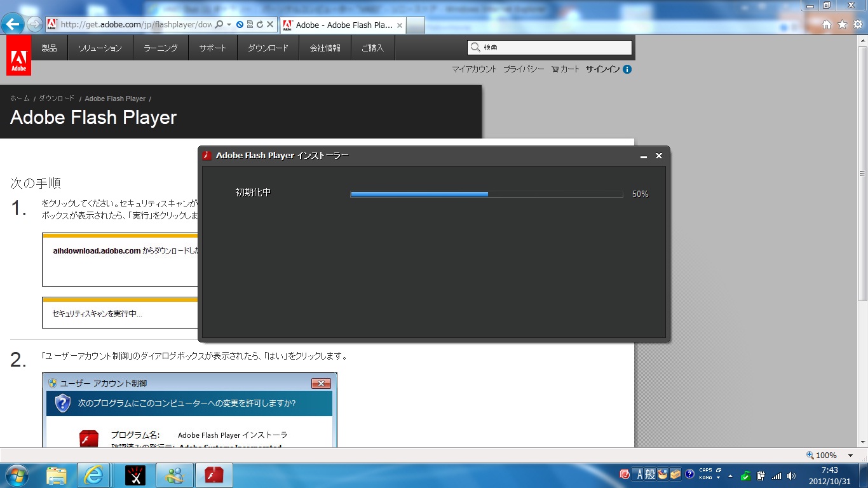The height and width of the screenshot is (488, 868).
Task: Click the 初期化中 status text in the installer
Action: [253, 193]
